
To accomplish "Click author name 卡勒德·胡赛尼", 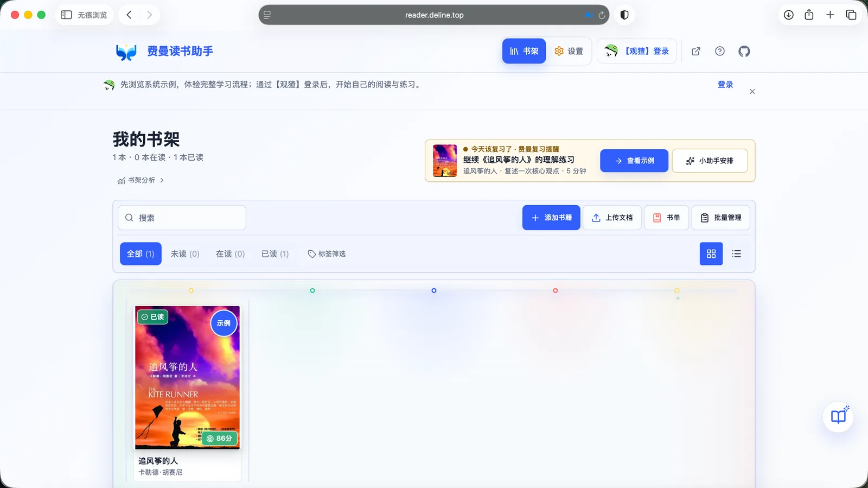I will pyautogui.click(x=160, y=472).
